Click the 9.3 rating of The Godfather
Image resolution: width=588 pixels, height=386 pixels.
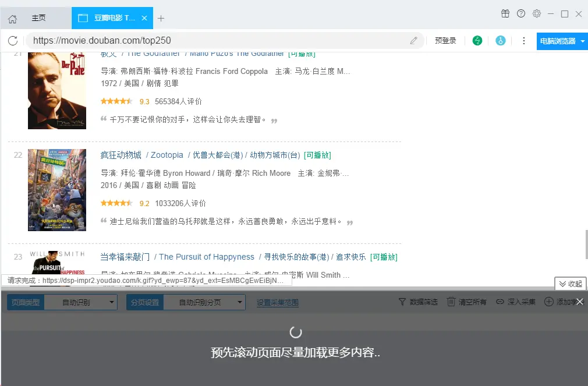click(x=144, y=102)
